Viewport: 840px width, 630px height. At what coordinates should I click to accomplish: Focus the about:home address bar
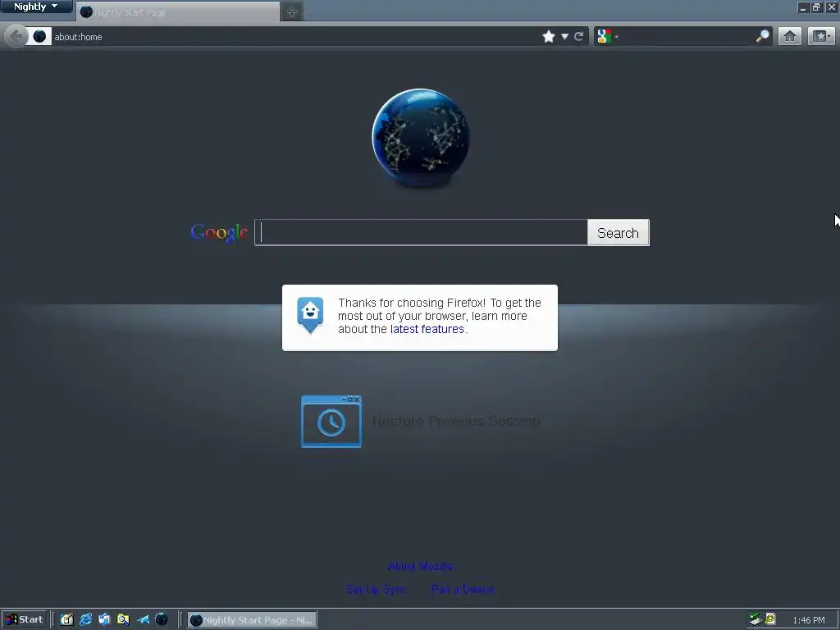click(294, 36)
